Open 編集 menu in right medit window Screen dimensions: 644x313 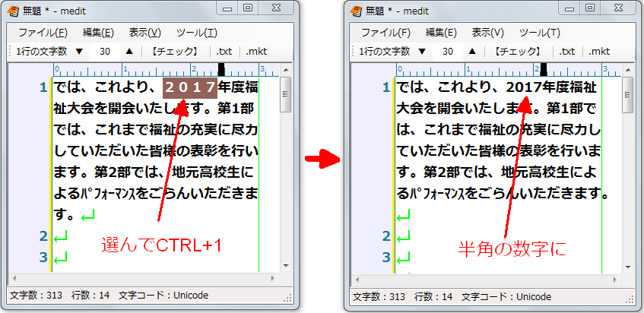(x=441, y=33)
